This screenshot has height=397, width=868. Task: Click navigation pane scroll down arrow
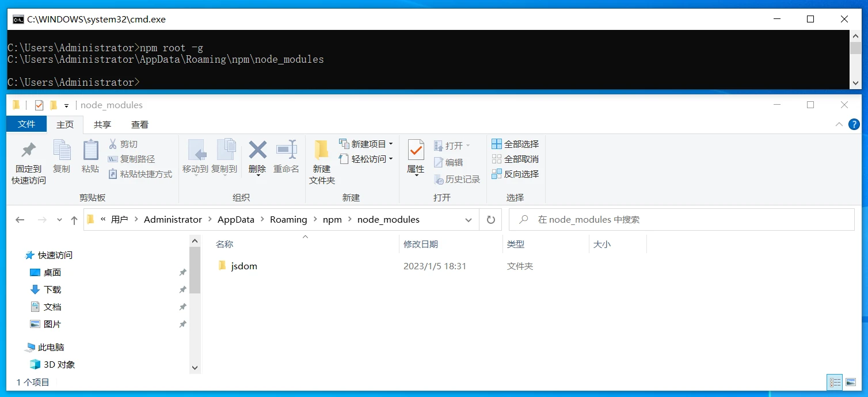pyautogui.click(x=195, y=368)
